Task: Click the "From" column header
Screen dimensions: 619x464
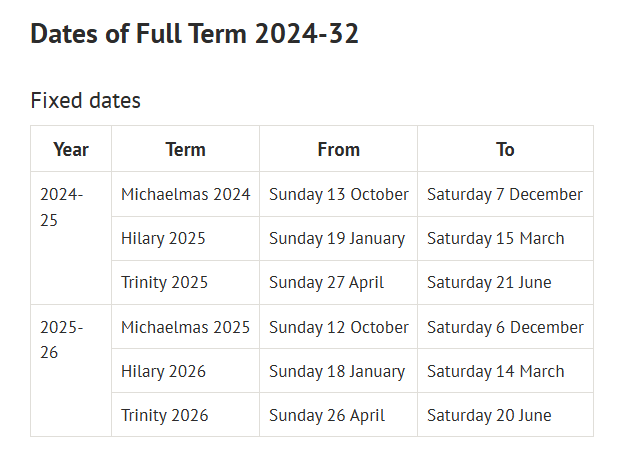Action: [x=338, y=149]
